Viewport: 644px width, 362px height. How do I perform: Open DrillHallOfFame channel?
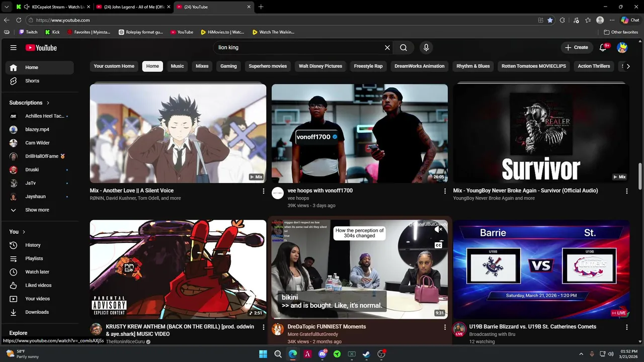(40, 156)
